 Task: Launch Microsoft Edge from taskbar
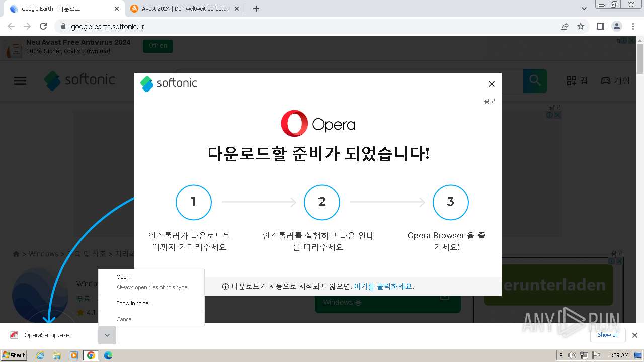click(108, 355)
